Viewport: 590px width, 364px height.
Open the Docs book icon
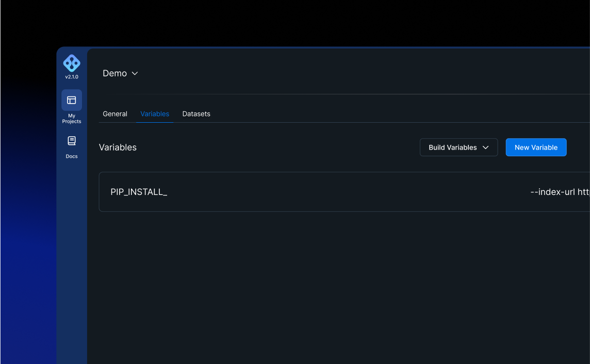[x=72, y=141]
